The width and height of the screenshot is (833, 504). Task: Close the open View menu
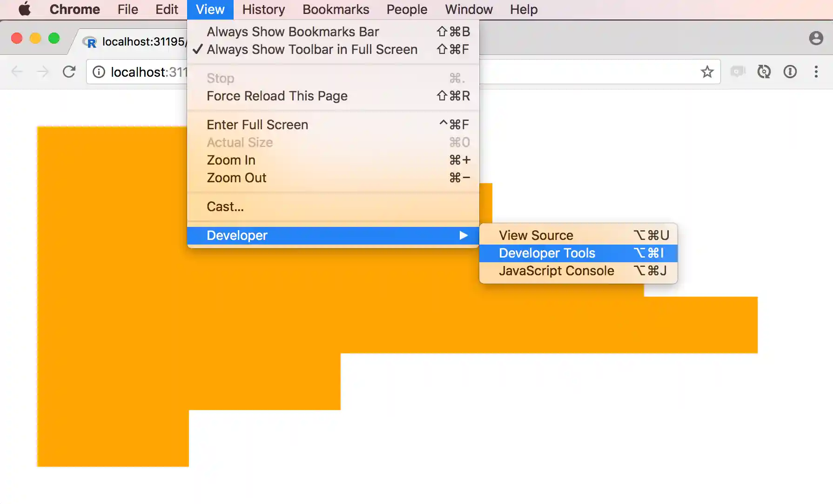click(210, 9)
